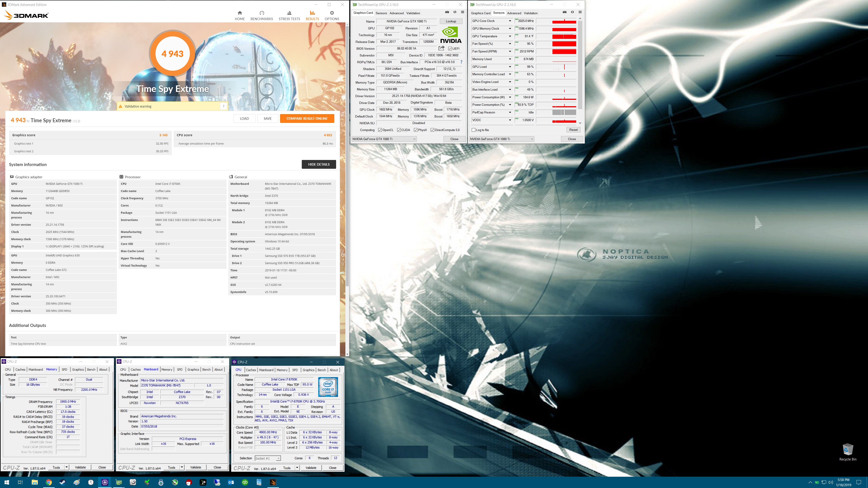Click the Fan Speed (RPM) sensor graph
The image size is (868, 488).
pyautogui.click(x=556, y=52)
